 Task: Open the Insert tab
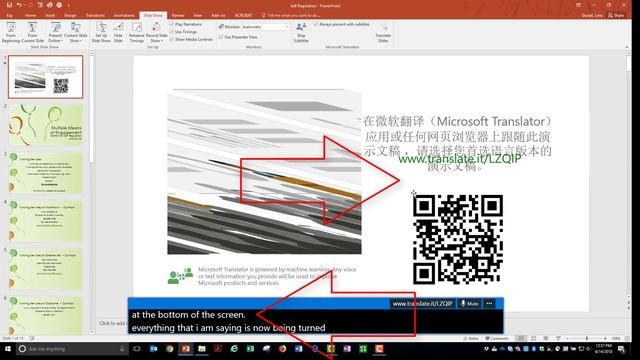click(x=50, y=15)
